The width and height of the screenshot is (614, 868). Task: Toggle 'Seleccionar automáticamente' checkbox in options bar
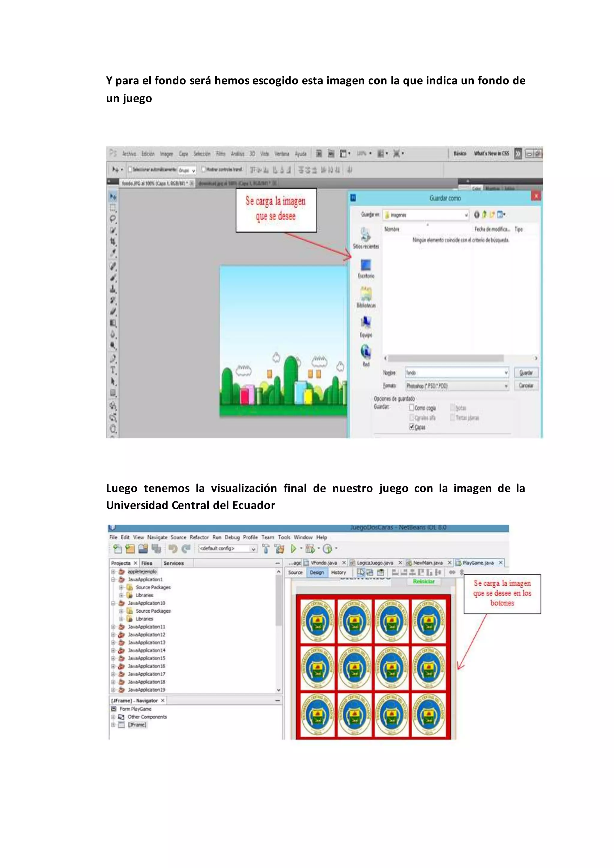click(130, 169)
